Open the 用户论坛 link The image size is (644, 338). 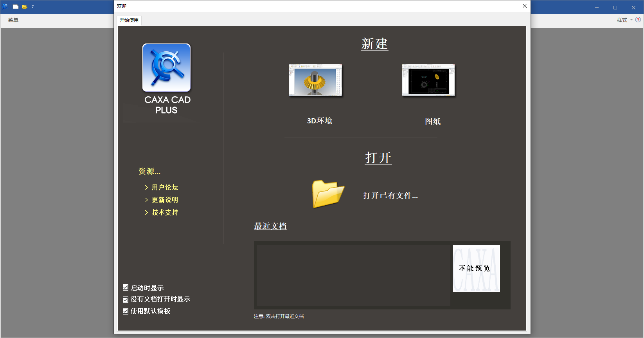click(165, 187)
